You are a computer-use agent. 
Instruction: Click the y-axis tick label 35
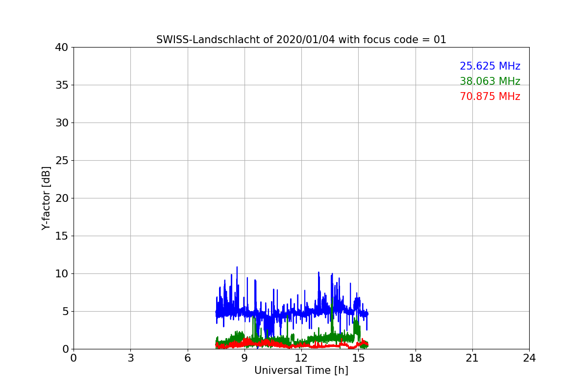(62, 85)
